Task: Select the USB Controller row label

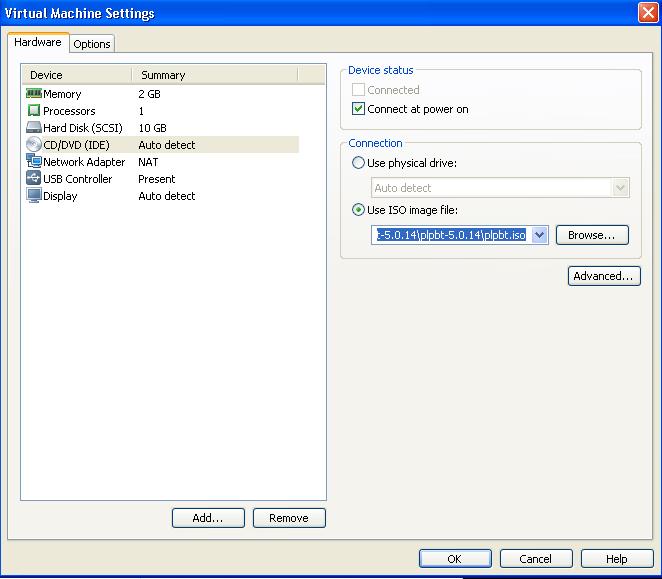Action: pos(78,179)
